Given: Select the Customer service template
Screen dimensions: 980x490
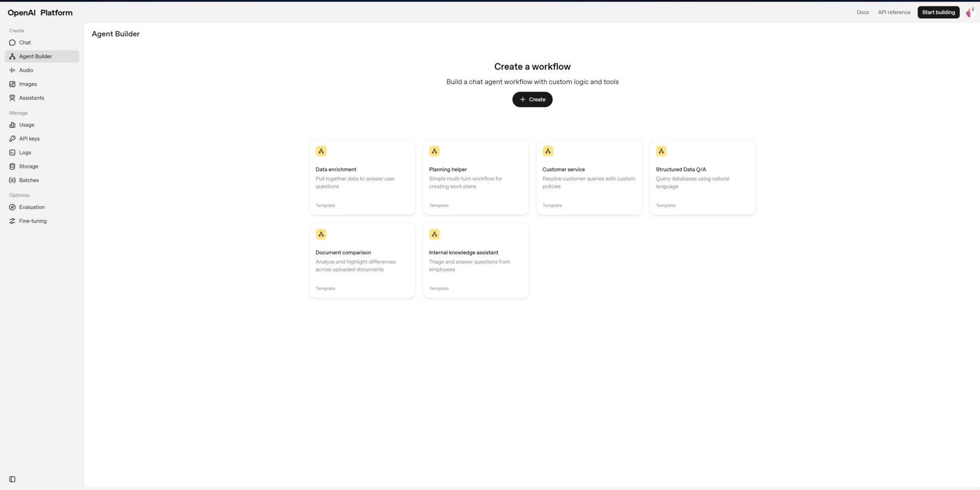Looking at the screenshot, I should [589, 177].
